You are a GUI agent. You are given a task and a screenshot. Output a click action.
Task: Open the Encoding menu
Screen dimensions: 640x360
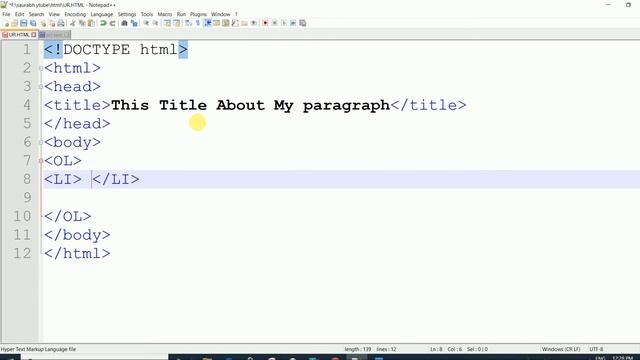coord(75,14)
